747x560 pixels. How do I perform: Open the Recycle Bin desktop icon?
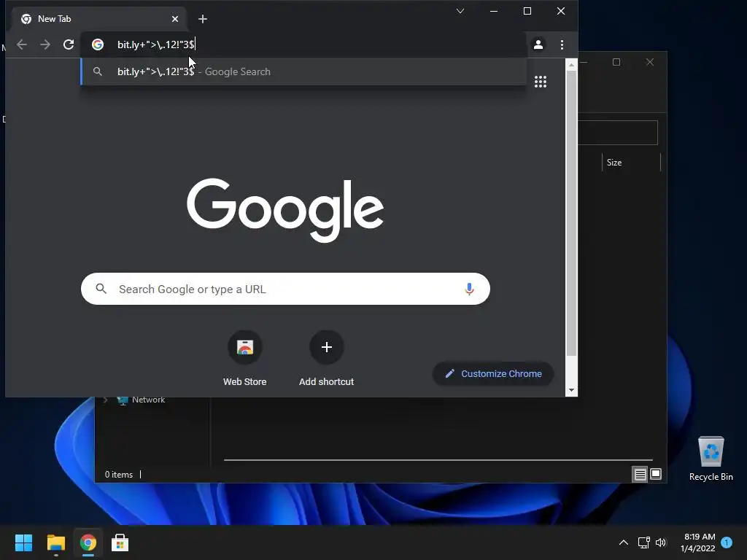pyautogui.click(x=711, y=459)
